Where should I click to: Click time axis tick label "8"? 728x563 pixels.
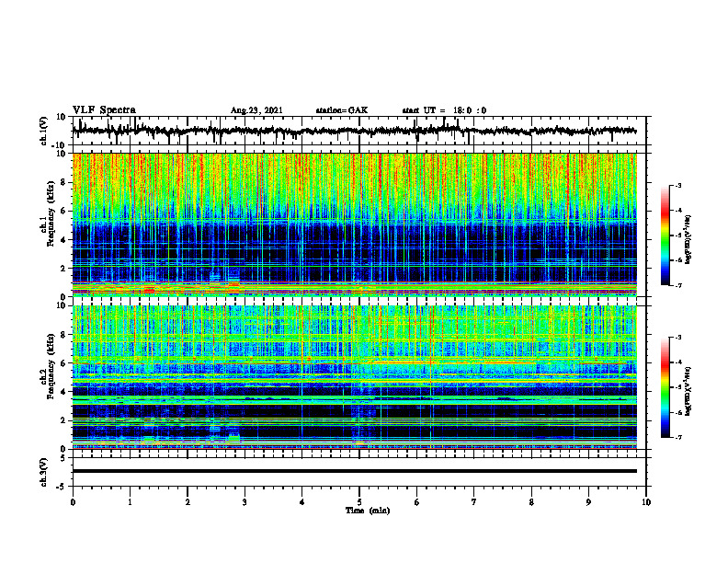[x=531, y=502]
